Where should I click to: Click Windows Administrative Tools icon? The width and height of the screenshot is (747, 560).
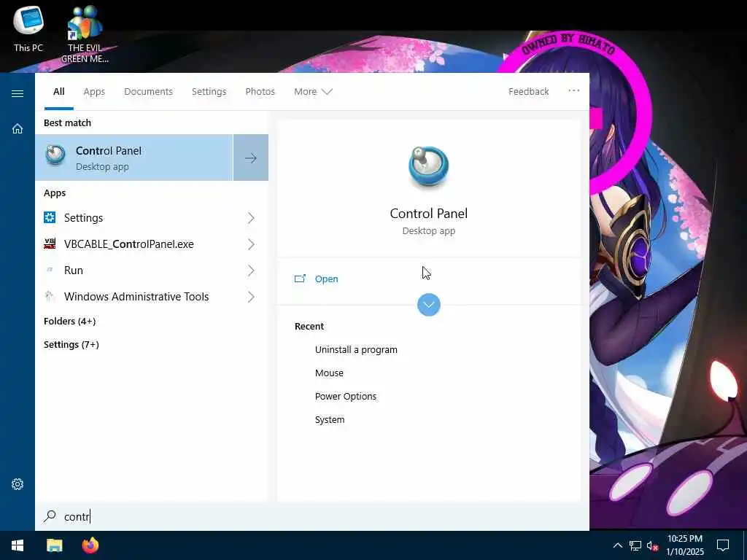click(50, 296)
